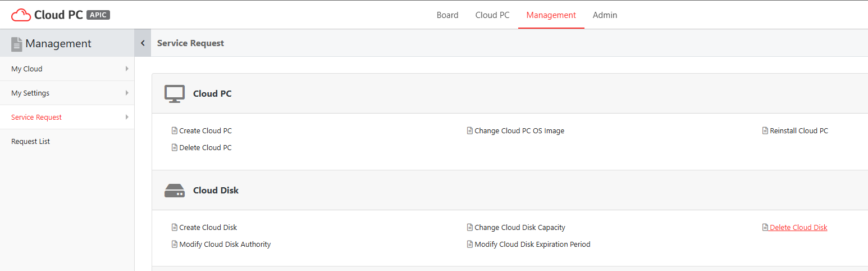Click document icon beside Modify Cloud Disk Authority
This screenshot has width=868, height=271.
tap(174, 244)
